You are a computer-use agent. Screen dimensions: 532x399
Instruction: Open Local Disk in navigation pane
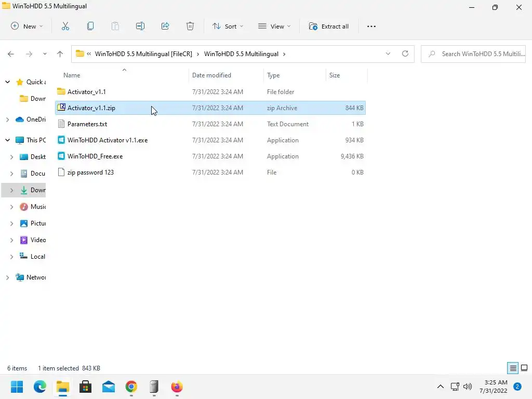pyautogui.click(x=33, y=257)
